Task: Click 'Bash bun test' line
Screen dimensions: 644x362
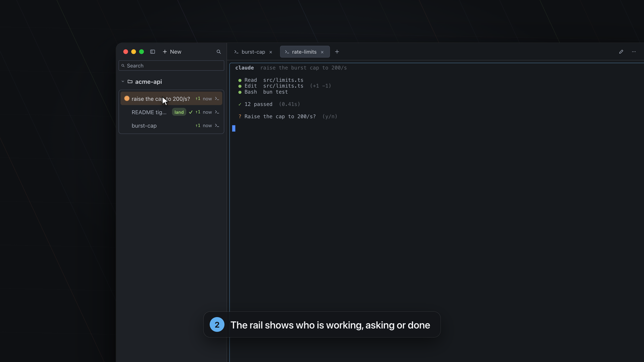Action: [263, 92]
